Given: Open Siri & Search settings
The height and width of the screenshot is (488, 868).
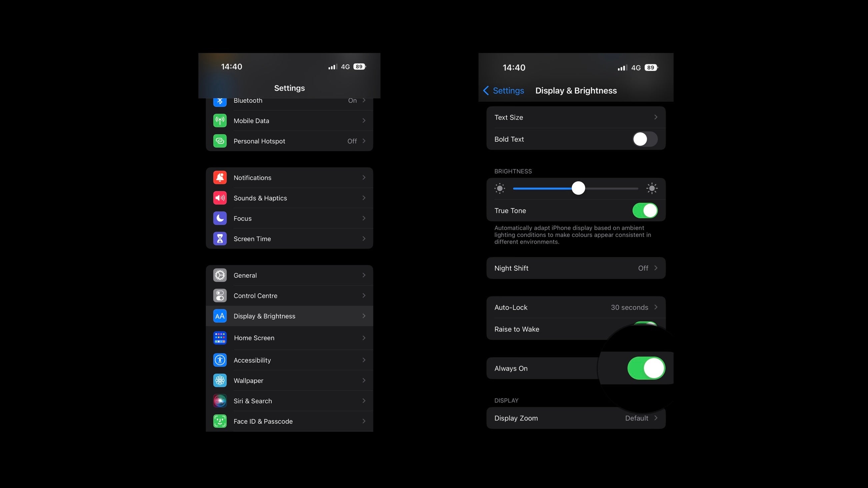Looking at the screenshot, I should tap(289, 400).
